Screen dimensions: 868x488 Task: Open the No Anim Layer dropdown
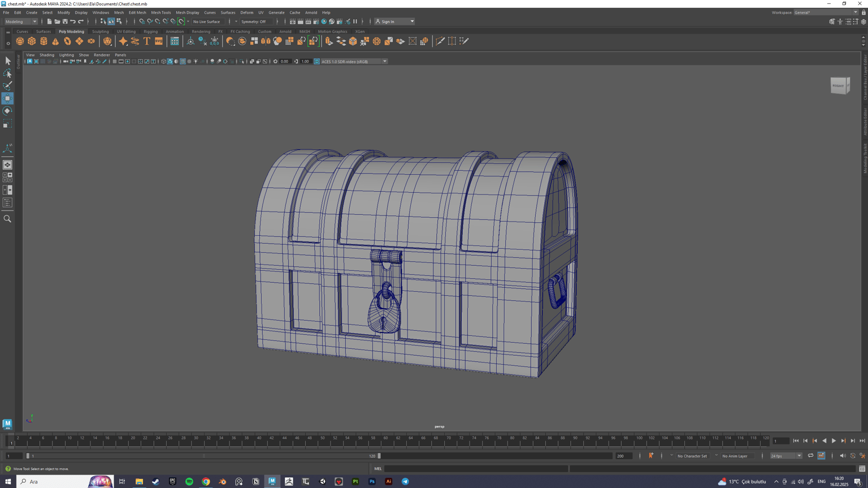[736, 456]
